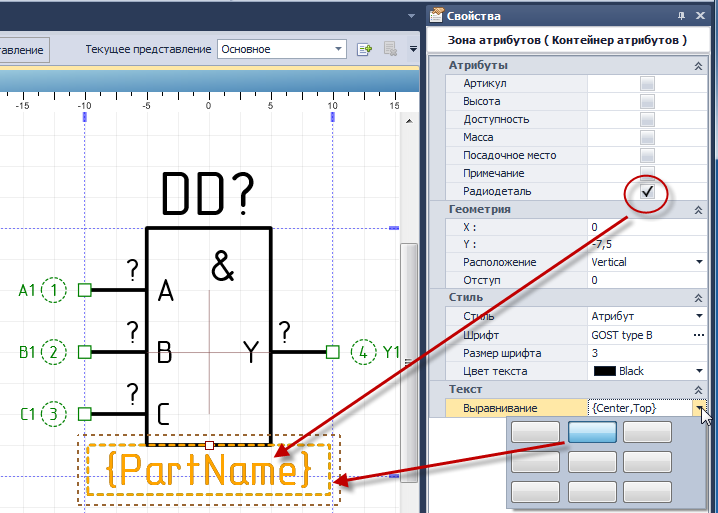Open the document tabs dropdown arrow
Viewport: 718px width, 513px height.
pyautogui.click(x=411, y=16)
